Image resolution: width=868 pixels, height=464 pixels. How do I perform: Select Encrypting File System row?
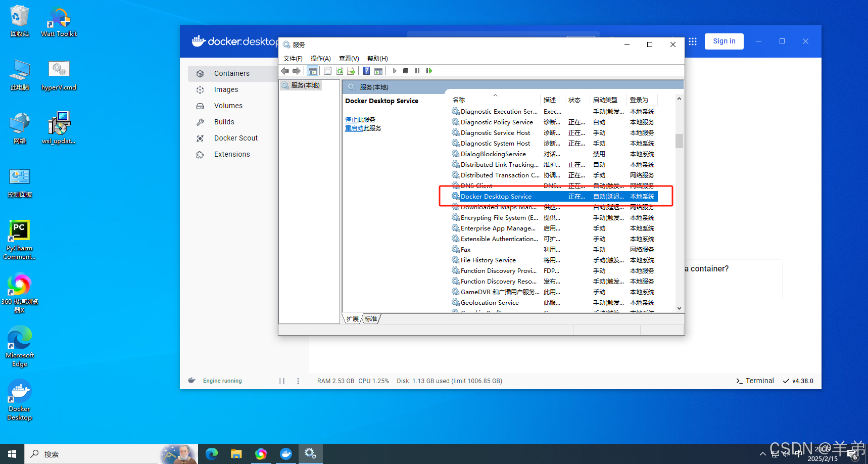pyautogui.click(x=554, y=218)
